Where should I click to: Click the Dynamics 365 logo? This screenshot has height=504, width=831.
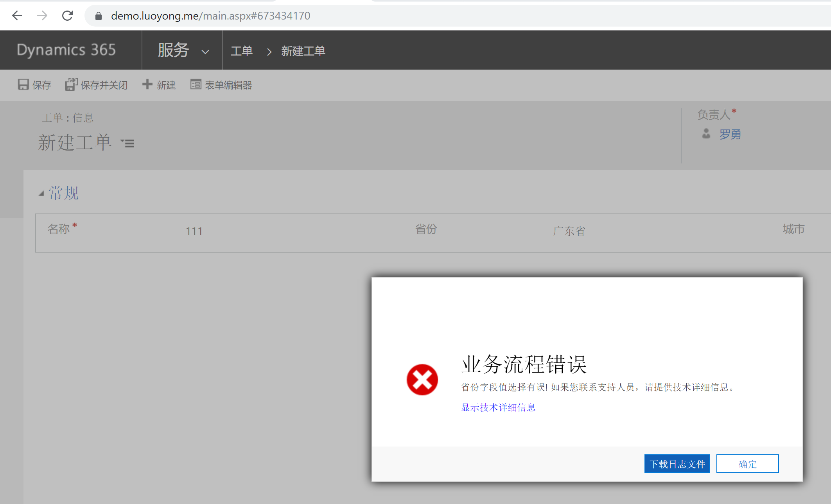[66, 50]
